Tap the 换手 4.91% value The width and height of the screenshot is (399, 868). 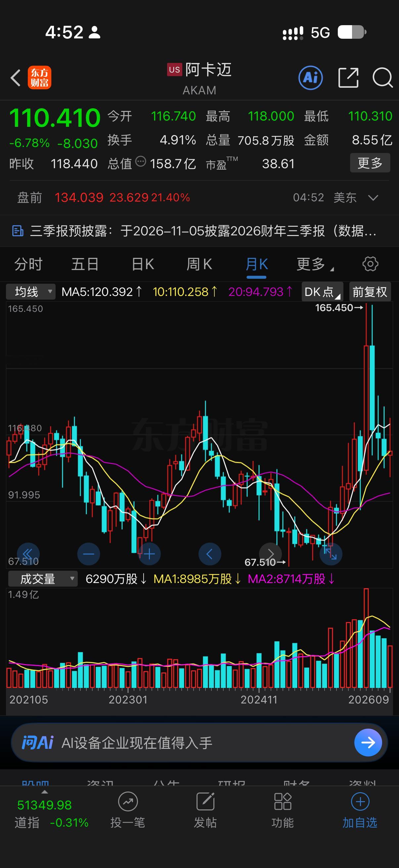click(x=178, y=140)
